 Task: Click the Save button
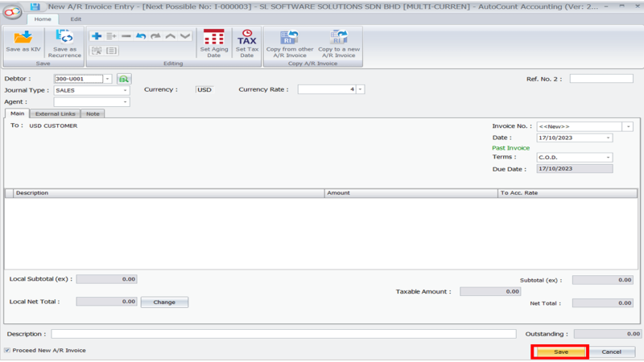[x=560, y=352]
